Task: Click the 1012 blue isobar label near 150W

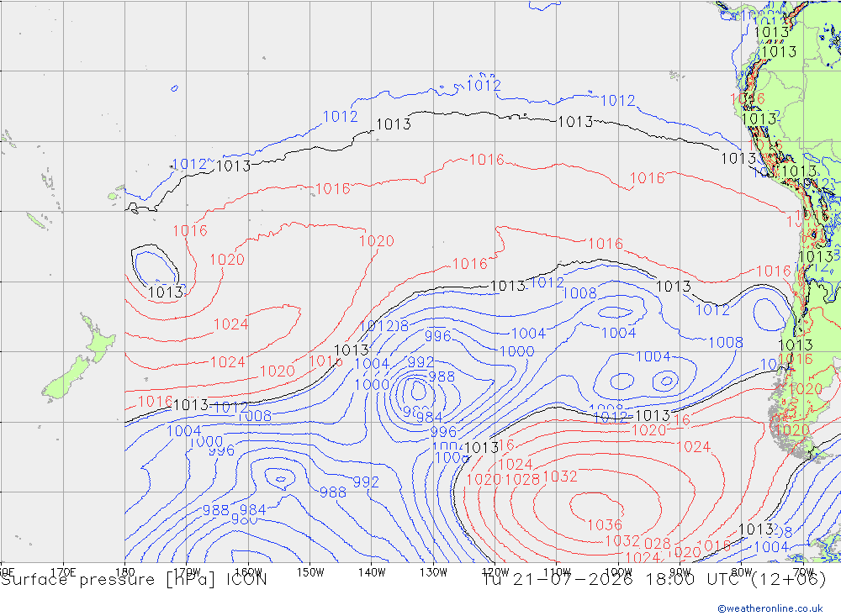Action: (340, 116)
